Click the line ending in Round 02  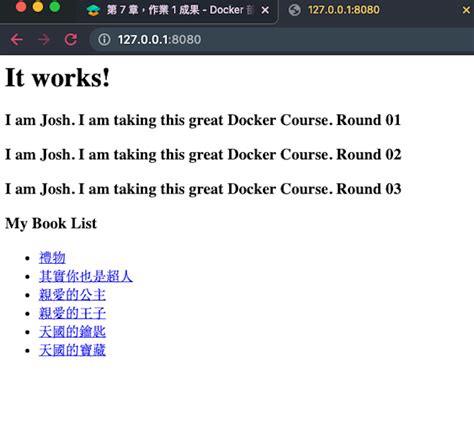tap(203, 155)
